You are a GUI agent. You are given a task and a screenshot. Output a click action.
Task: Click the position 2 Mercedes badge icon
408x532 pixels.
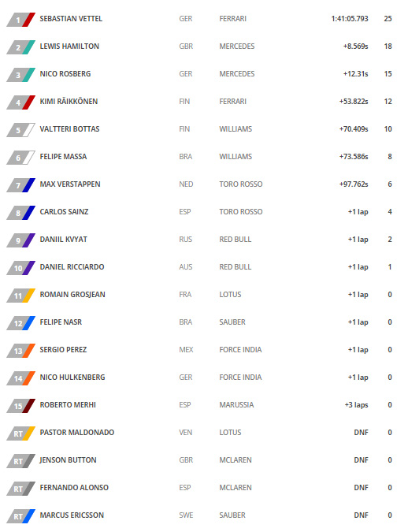(21, 47)
